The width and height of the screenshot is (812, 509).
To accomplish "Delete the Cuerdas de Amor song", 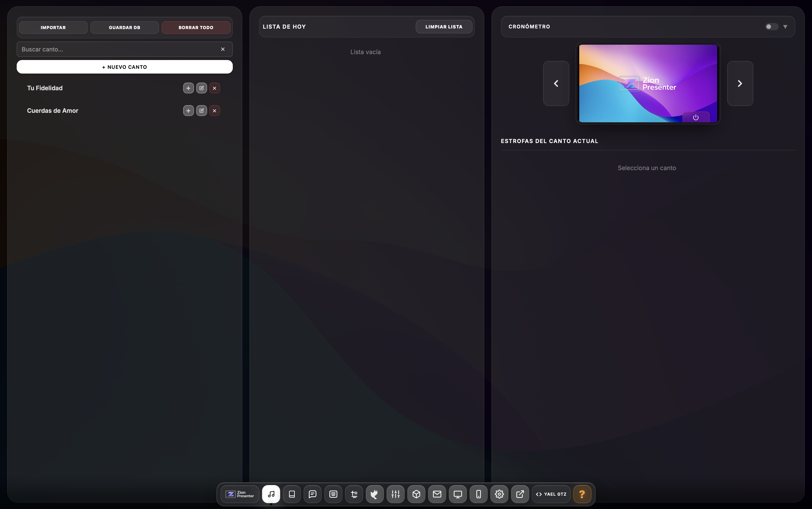I will (x=215, y=110).
